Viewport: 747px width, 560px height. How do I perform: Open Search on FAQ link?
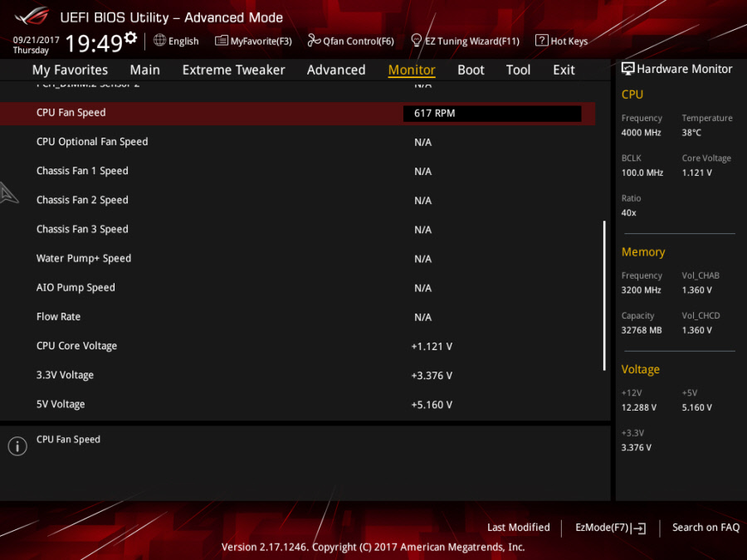(705, 527)
